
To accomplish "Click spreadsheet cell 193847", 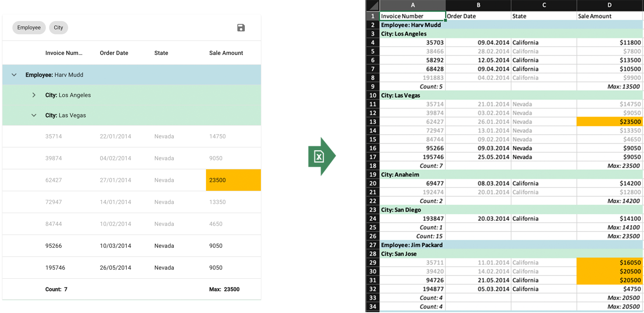I will pyautogui.click(x=412, y=218).
